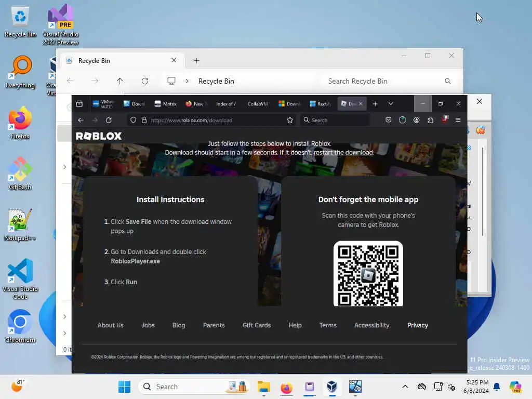Image resolution: width=532 pixels, height=399 pixels.
Task: Open Help footer link
Action: pyautogui.click(x=295, y=325)
